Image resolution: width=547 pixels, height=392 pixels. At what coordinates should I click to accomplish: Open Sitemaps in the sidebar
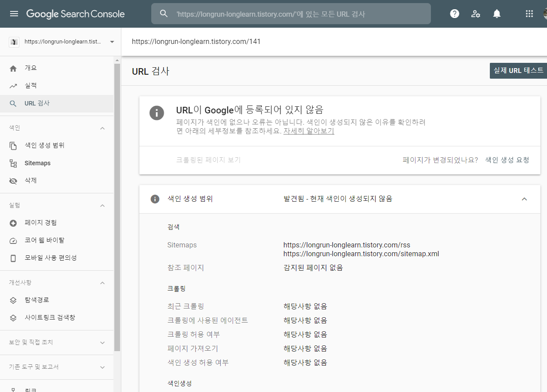pos(57,163)
